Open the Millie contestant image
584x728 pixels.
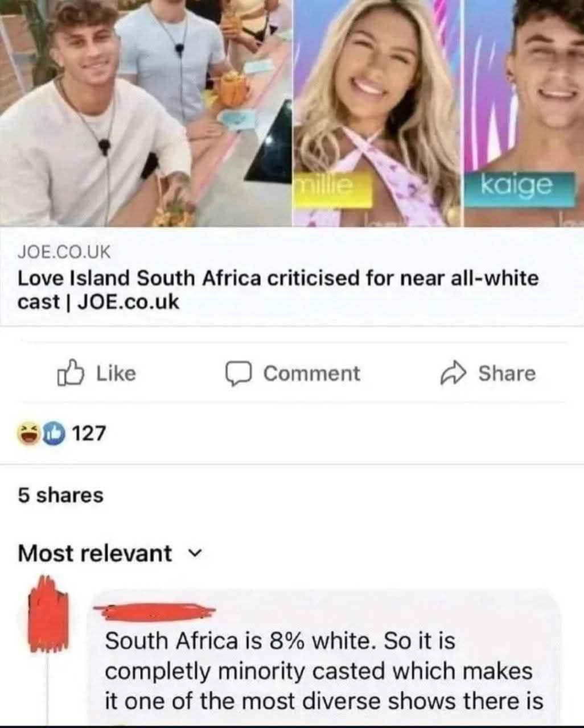(x=378, y=113)
